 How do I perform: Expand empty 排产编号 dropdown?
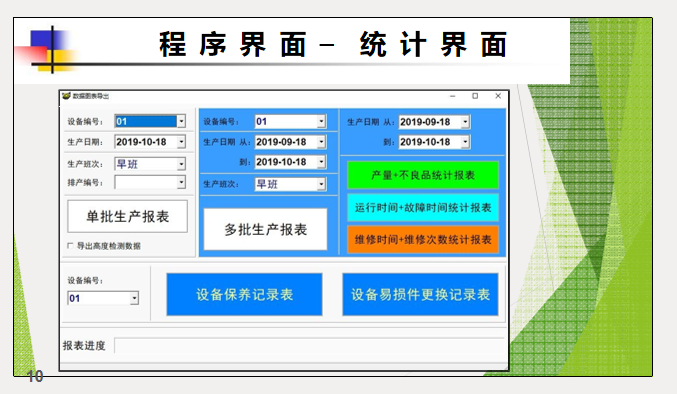pyautogui.click(x=181, y=182)
